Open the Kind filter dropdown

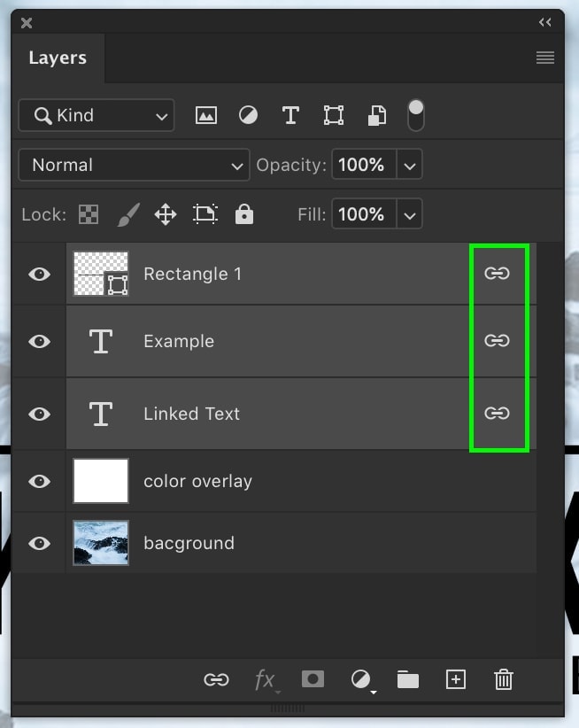tap(96, 115)
